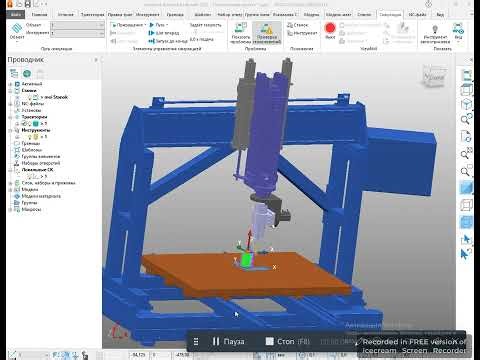
Task: Toggle Проверка столкновений collision check
Action: pyautogui.click(x=267, y=33)
